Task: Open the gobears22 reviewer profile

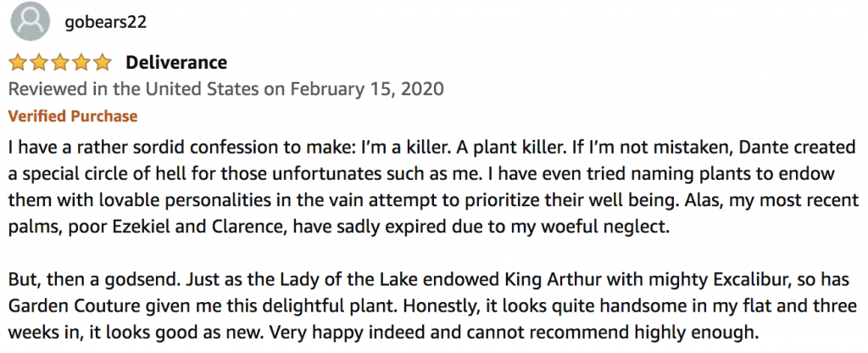Action: (106, 22)
